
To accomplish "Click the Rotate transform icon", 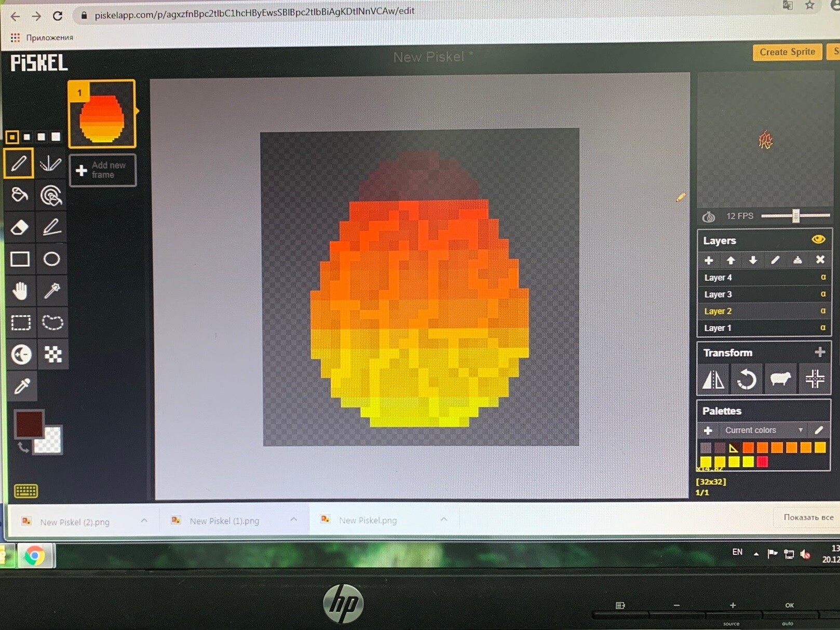I will (747, 379).
